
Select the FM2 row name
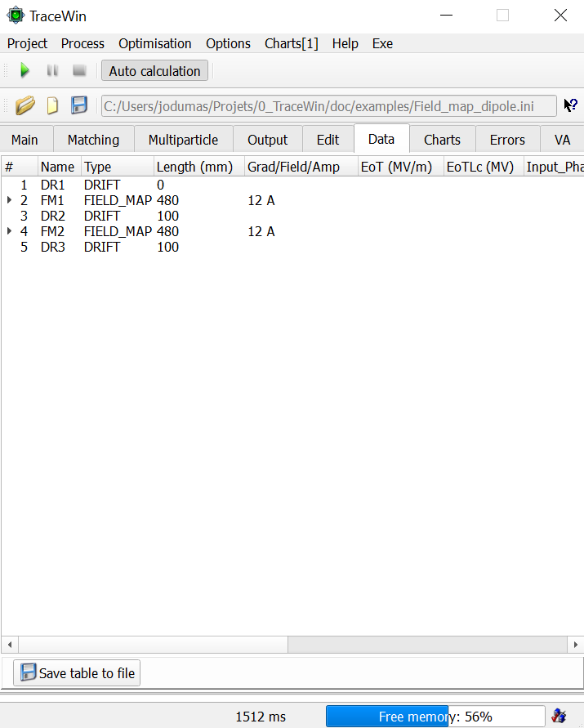[52, 230]
